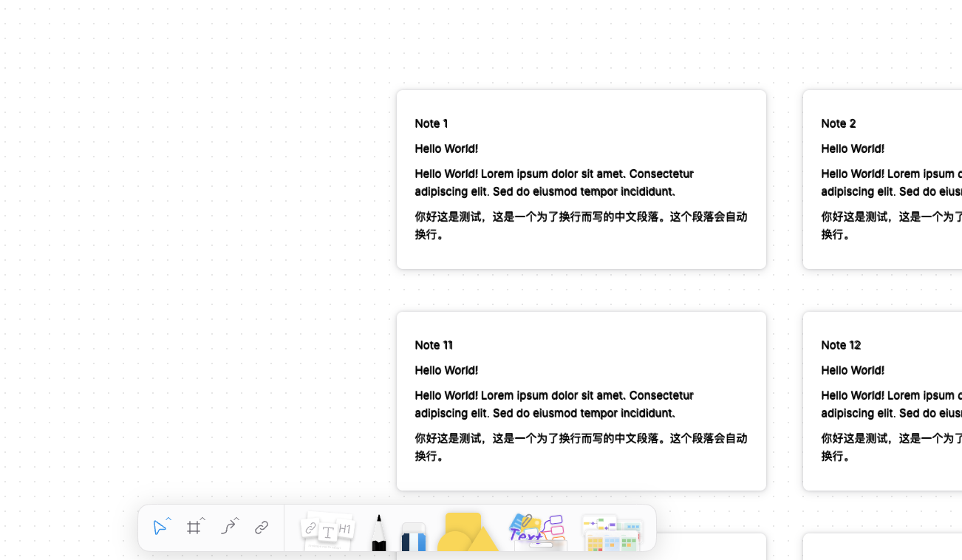This screenshot has width=962, height=560.
Task: Choose the curved Connector tool
Action: tap(228, 527)
